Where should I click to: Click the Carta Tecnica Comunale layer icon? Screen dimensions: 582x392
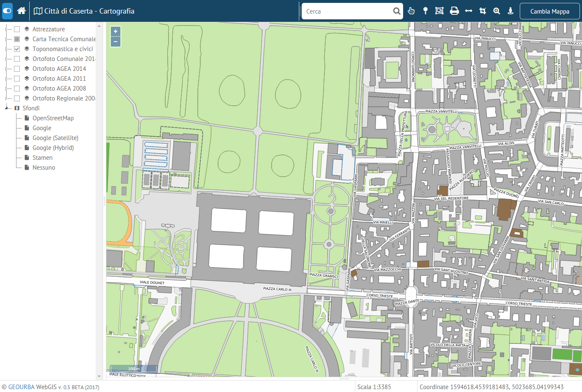click(27, 39)
